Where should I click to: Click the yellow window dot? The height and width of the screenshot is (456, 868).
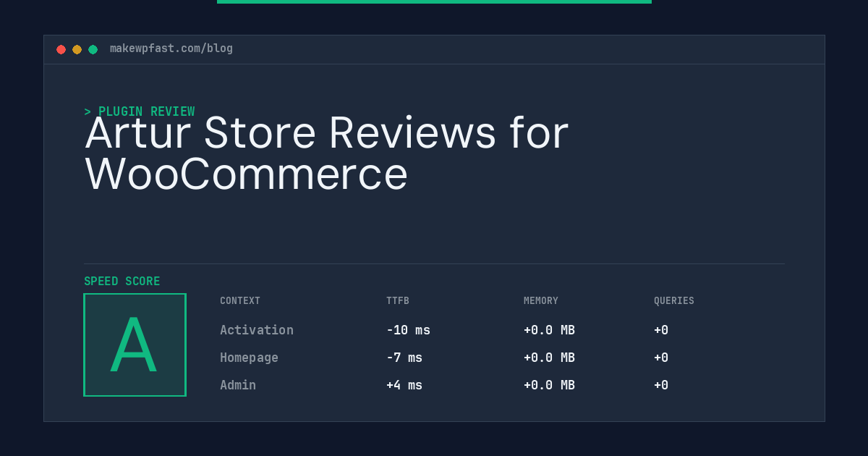click(x=77, y=49)
